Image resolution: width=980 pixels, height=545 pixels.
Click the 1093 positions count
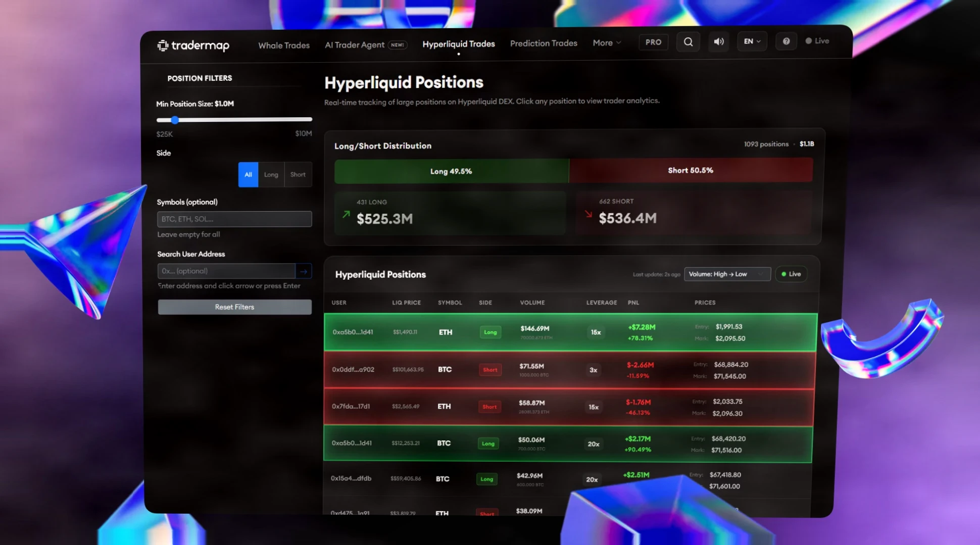tap(766, 144)
